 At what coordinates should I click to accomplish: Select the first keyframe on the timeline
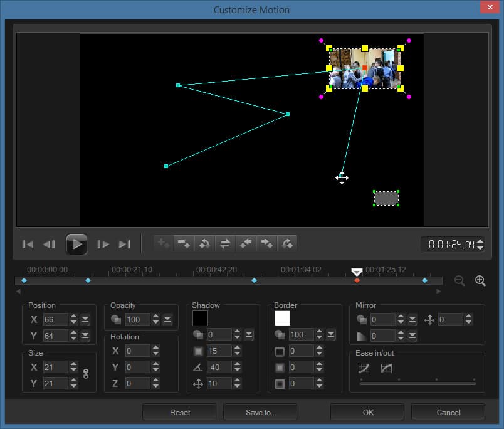pyautogui.click(x=24, y=280)
